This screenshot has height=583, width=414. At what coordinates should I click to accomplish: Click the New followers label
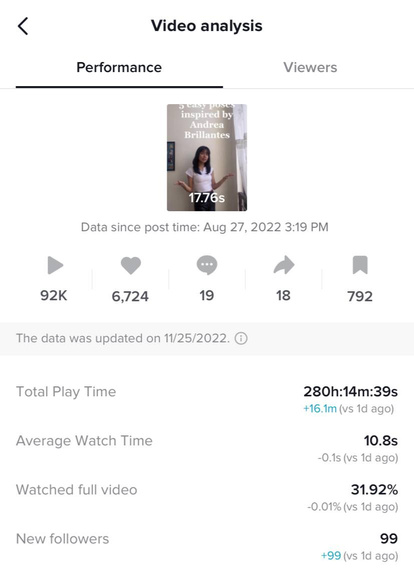coord(62,539)
